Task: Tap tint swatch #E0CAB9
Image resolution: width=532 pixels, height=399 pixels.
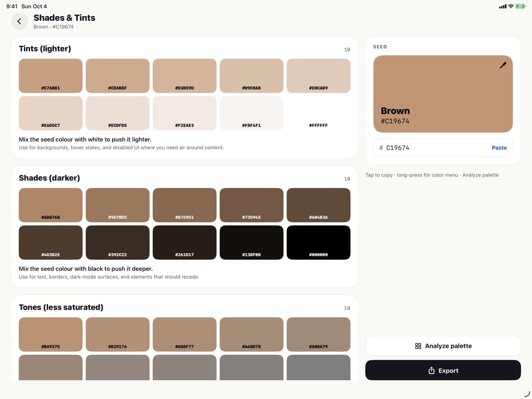Action: [319, 76]
